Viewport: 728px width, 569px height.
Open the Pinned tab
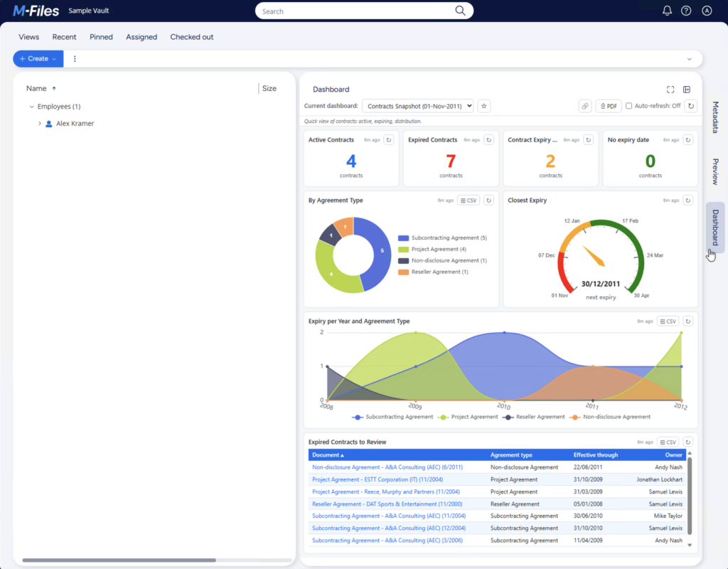pos(101,37)
